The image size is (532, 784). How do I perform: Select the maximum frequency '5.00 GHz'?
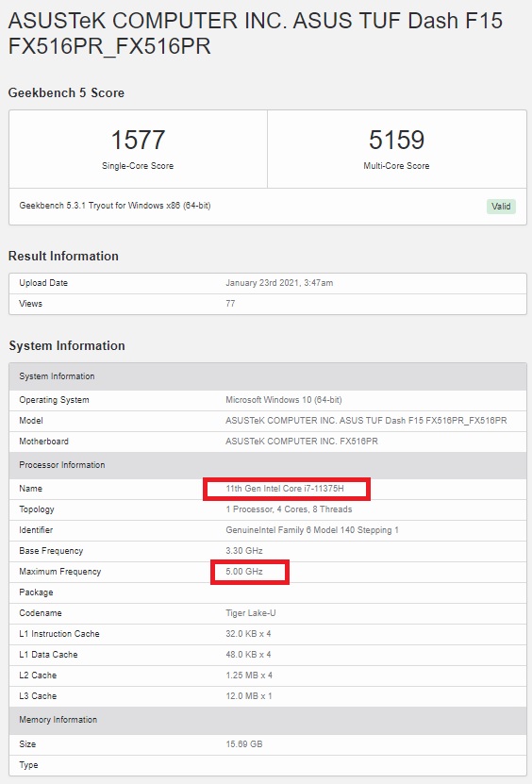click(x=244, y=572)
